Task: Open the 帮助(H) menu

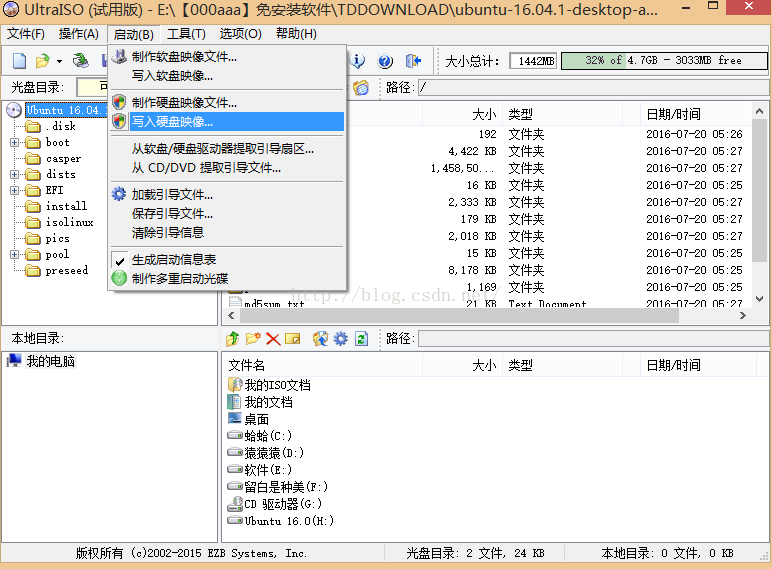Action: [x=296, y=34]
